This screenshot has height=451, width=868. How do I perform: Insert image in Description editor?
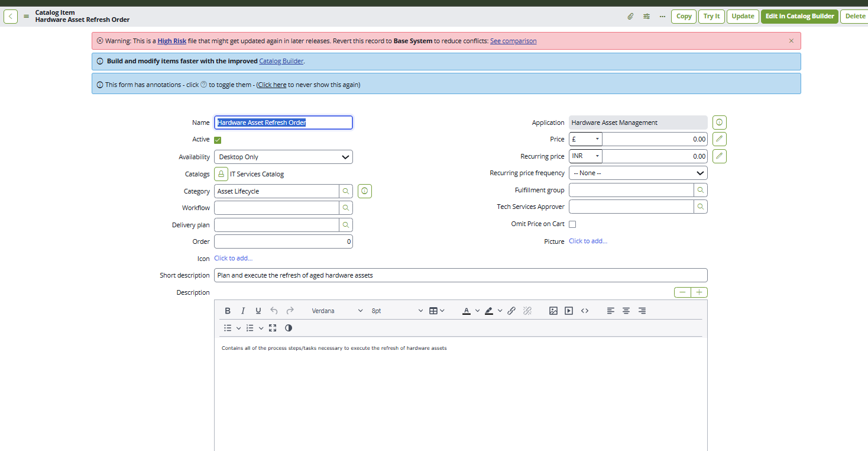[553, 311]
